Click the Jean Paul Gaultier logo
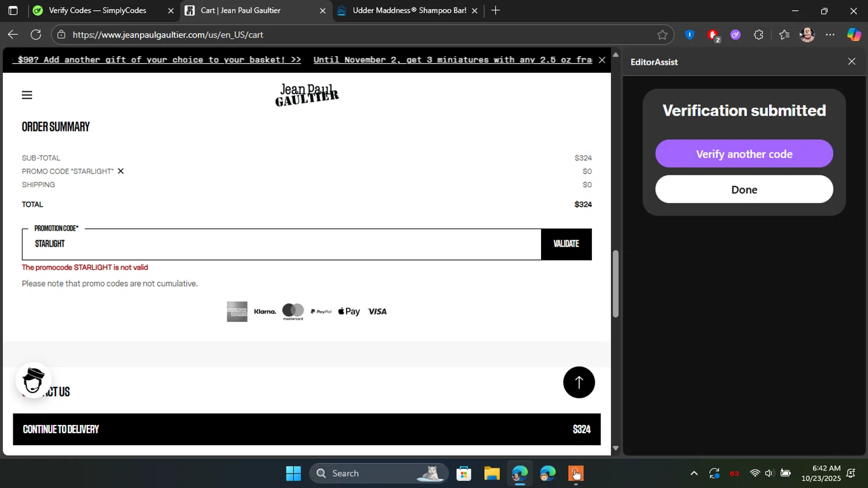This screenshot has width=868, height=488. [x=307, y=95]
